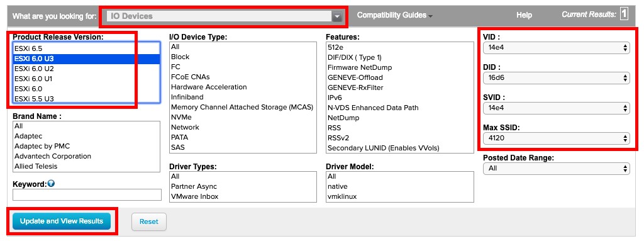
Task: Select FCoE CNAs device type
Action: point(243,77)
